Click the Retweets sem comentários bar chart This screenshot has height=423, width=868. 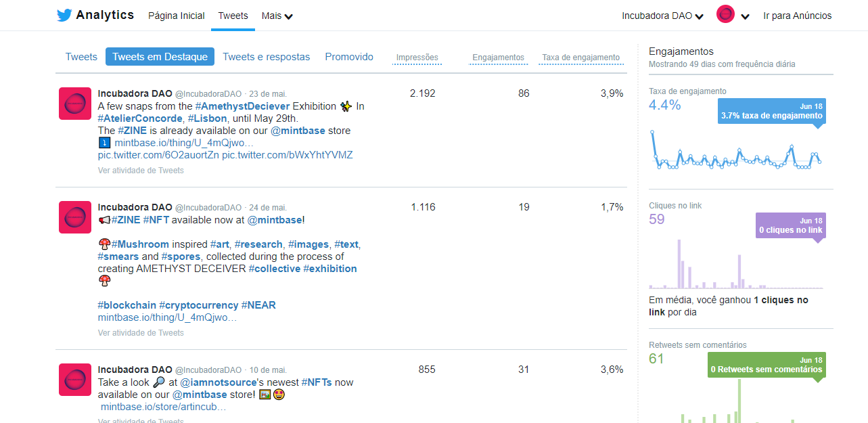click(736, 401)
